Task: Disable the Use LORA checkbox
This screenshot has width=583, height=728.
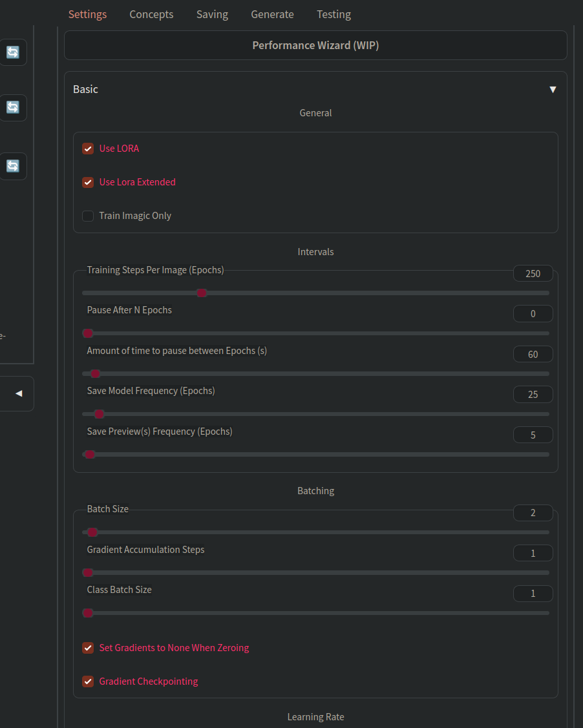Action: pos(88,149)
